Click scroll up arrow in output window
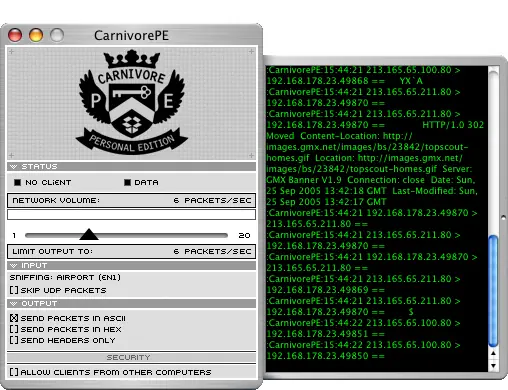Image resolution: width=508 pixels, height=390 pixels. coord(493,353)
